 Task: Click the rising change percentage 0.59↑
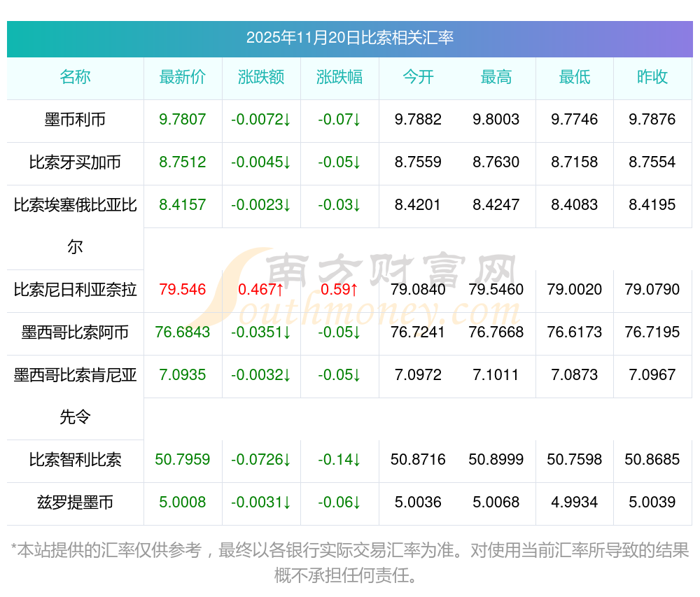[339, 289]
